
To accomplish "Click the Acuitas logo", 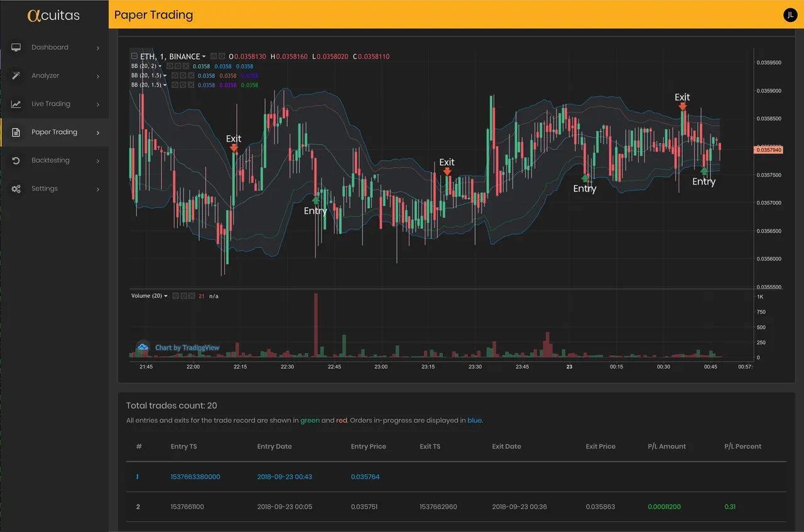I will [54, 15].
